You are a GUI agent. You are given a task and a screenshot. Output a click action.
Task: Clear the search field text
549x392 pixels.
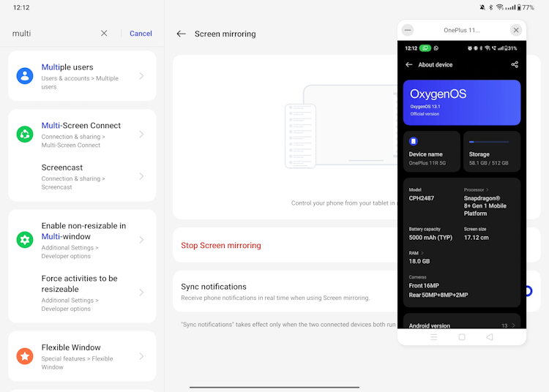[104, 33]
